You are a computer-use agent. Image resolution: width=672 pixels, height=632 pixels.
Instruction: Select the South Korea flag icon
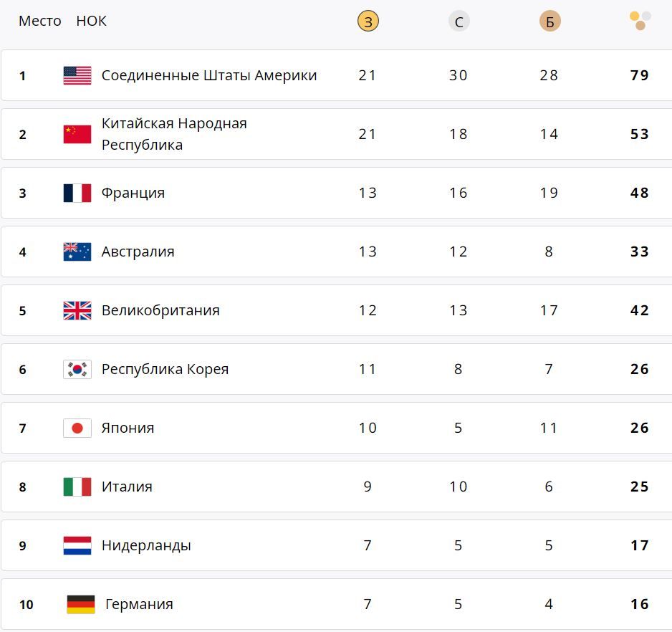coord(77,368)
